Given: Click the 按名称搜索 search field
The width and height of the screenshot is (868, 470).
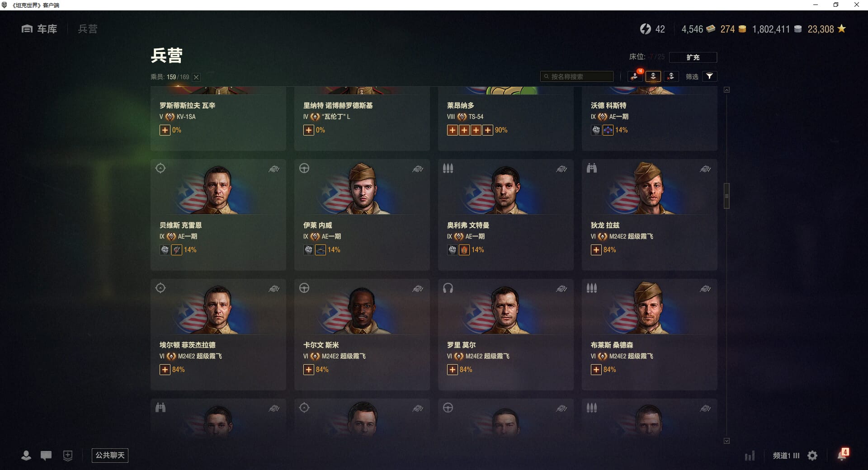Looking at the screenshot, I should click(x=577, y=76).
